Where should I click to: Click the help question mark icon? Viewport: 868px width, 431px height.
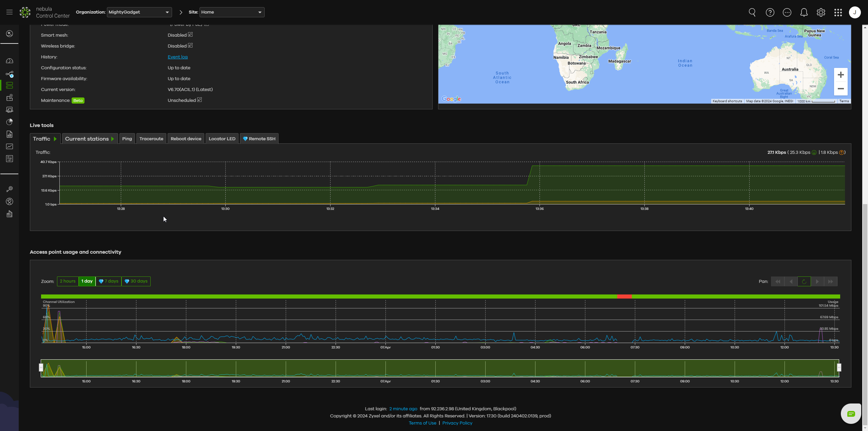770,13
